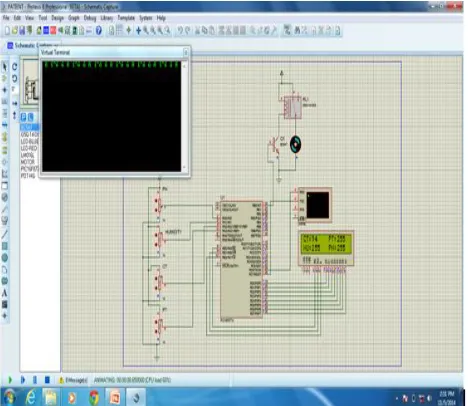Click the Cut scissors icon

click(x=197, y=31)
